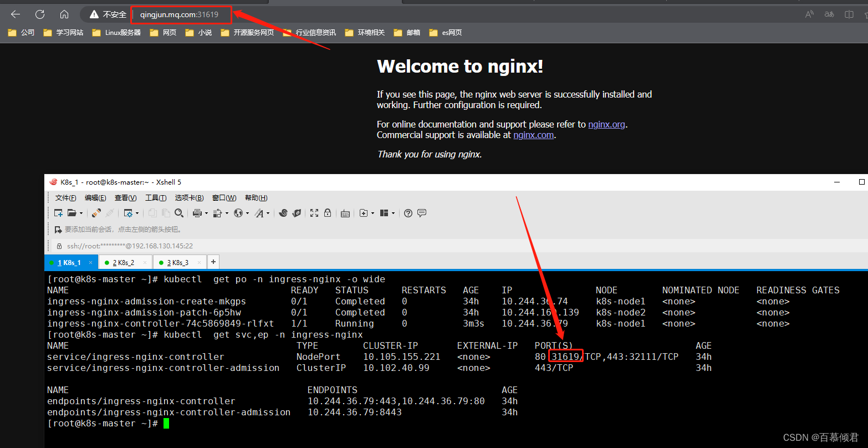This screenshot has width=868, height=448.
Task: Open Xshell 文件(F) menu
Action: click(66, 198)
